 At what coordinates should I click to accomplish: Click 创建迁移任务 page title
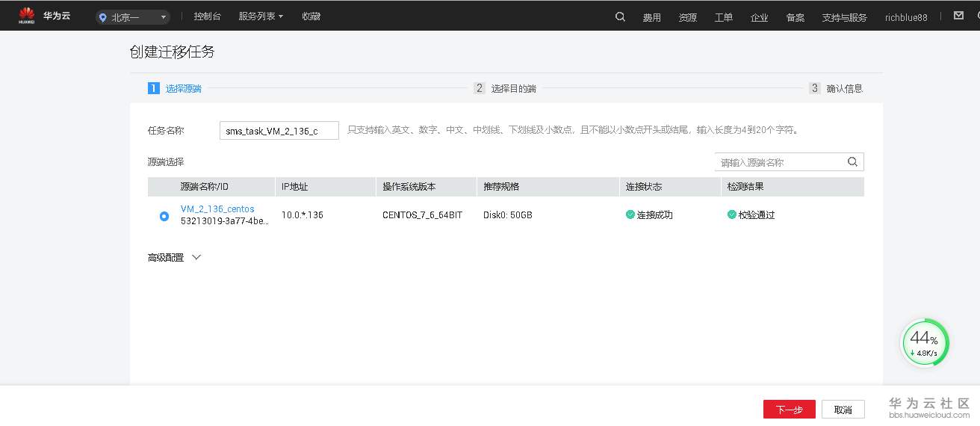[x=173, y=52]
